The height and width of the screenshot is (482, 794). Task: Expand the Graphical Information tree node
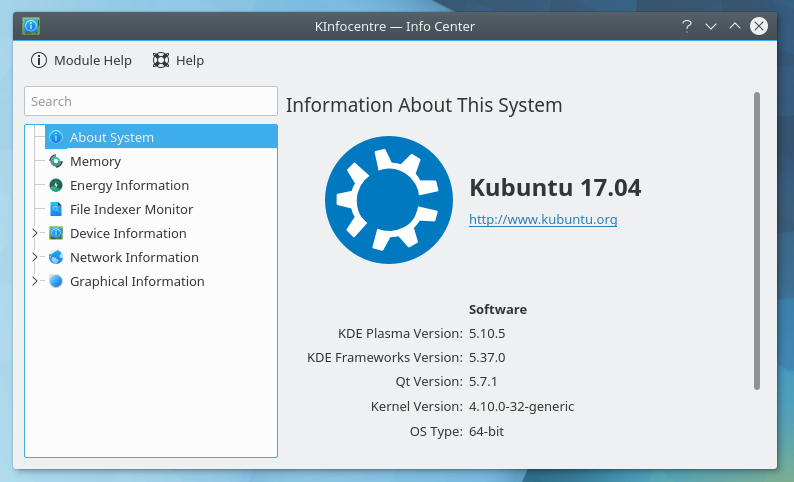point(35,281)
